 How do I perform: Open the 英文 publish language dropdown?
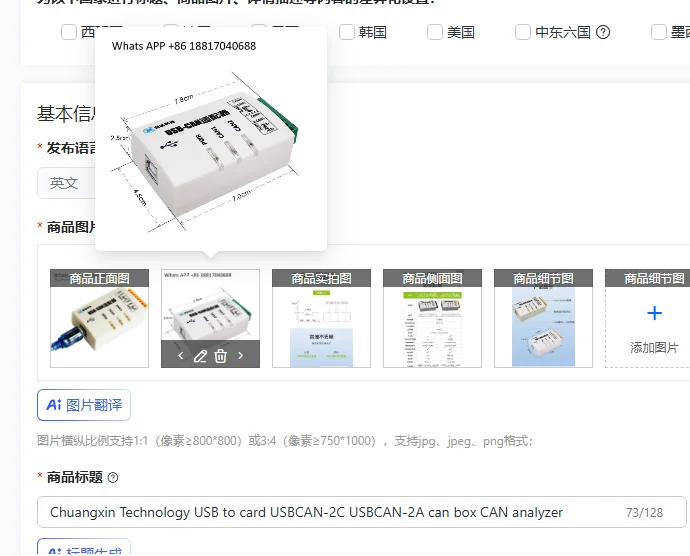point(66,183)
